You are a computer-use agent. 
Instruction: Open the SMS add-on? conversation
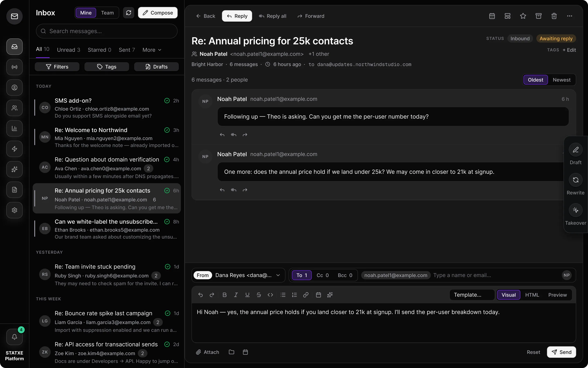pyautogui.click(x=107, y=108)
